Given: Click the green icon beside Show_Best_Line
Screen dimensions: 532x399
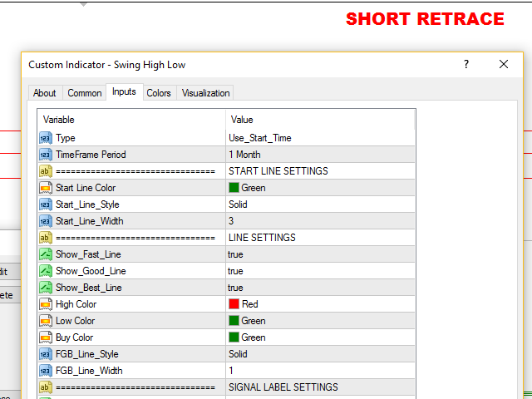Looking at the screenshot, I should (46, 288).
